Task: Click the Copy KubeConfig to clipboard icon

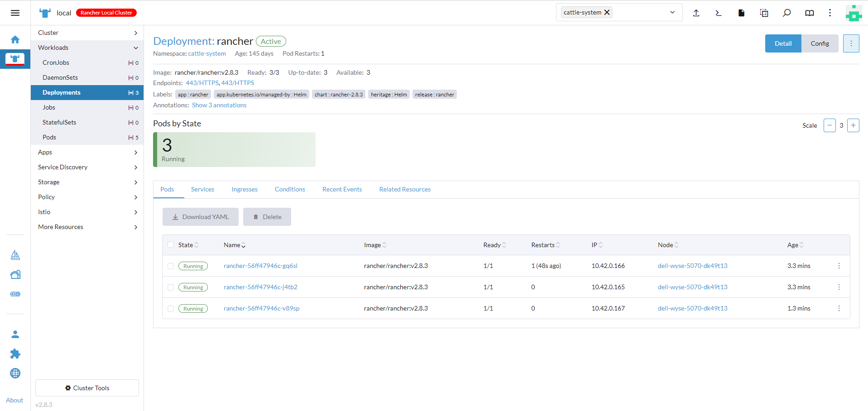Action: coord(764,13)
